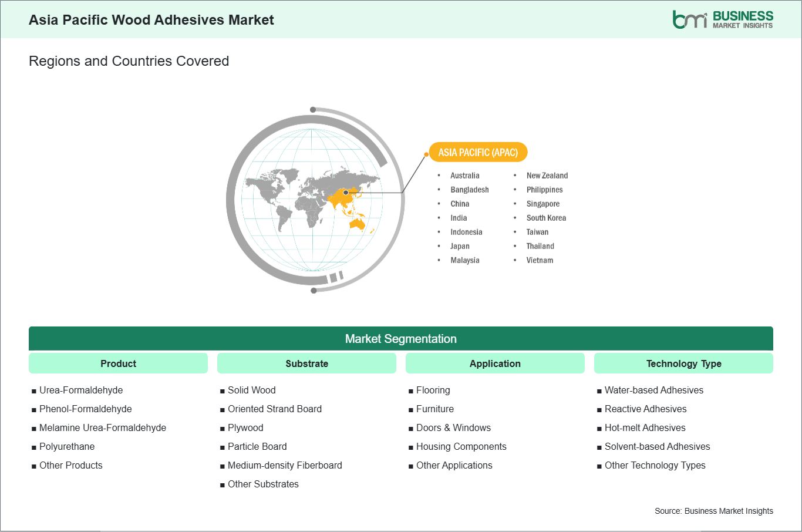Click 'Other Technology Types' list item

coord(655,465)
